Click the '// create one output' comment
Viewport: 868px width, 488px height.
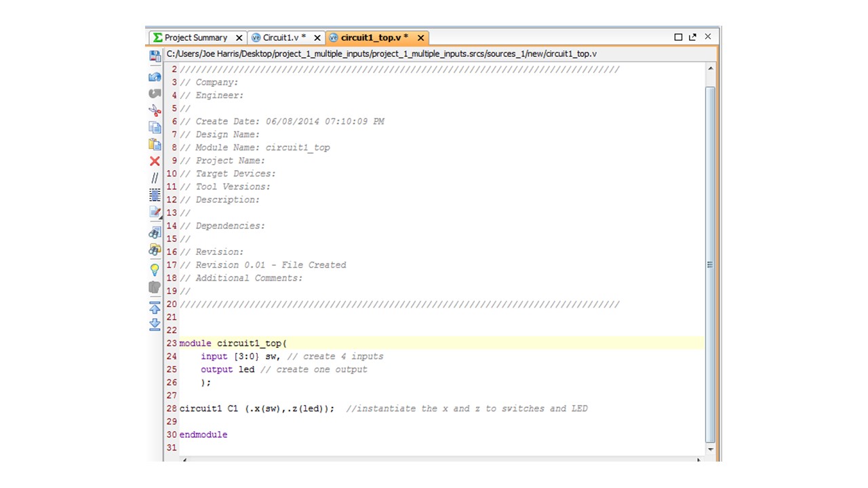[x=313, y=369]
